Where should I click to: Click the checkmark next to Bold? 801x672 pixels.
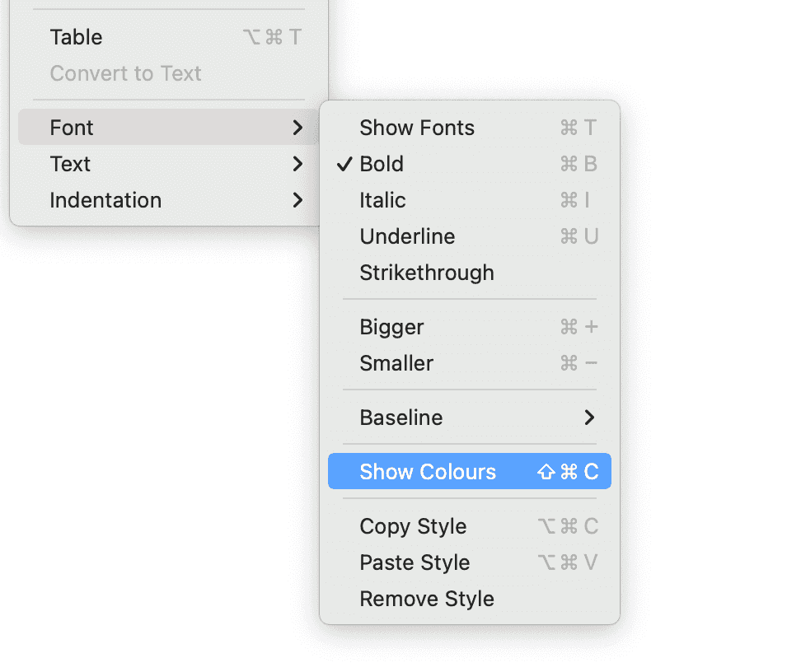click(x=344, y=164)
